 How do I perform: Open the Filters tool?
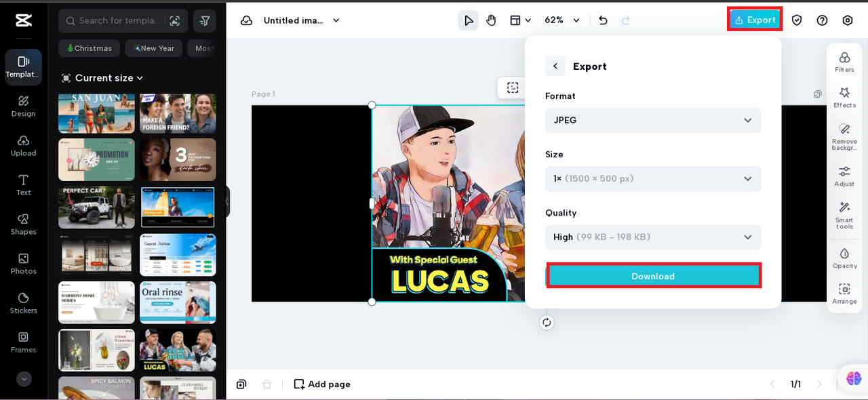click(x=844, y=62)
